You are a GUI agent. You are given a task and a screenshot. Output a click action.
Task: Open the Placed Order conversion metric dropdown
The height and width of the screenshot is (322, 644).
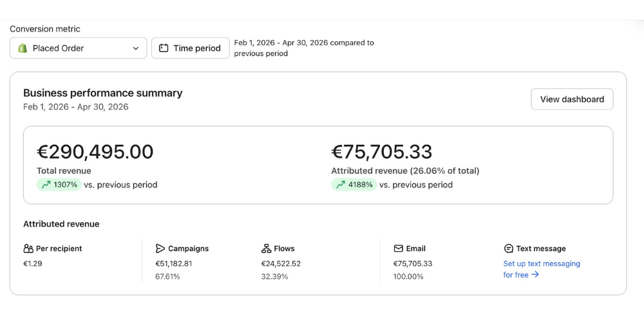[x=78, y=48]
